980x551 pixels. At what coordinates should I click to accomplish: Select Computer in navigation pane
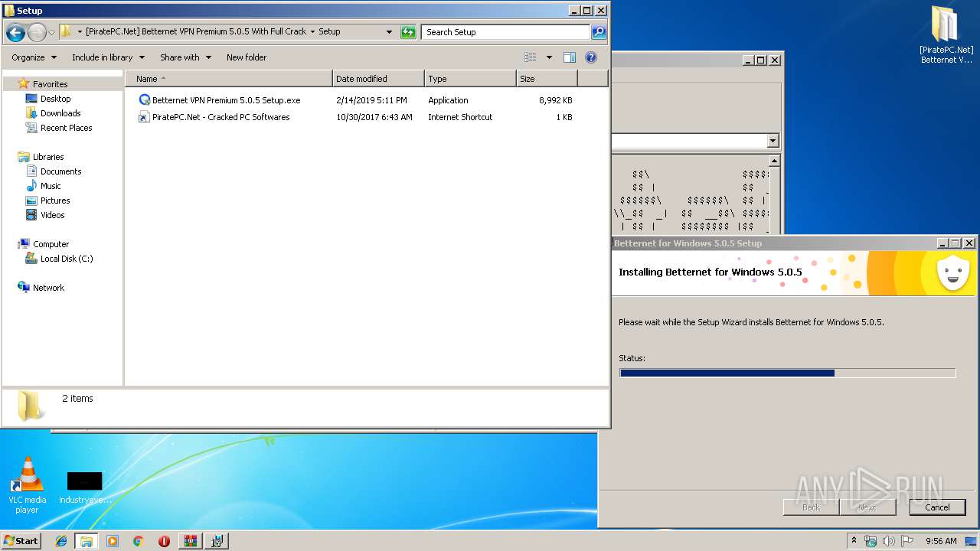51,244
